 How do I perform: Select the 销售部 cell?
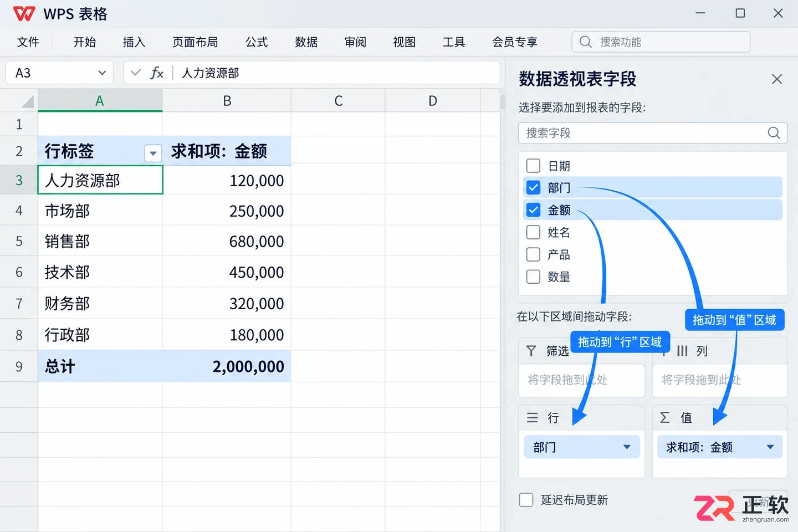[x=100, y=241]
